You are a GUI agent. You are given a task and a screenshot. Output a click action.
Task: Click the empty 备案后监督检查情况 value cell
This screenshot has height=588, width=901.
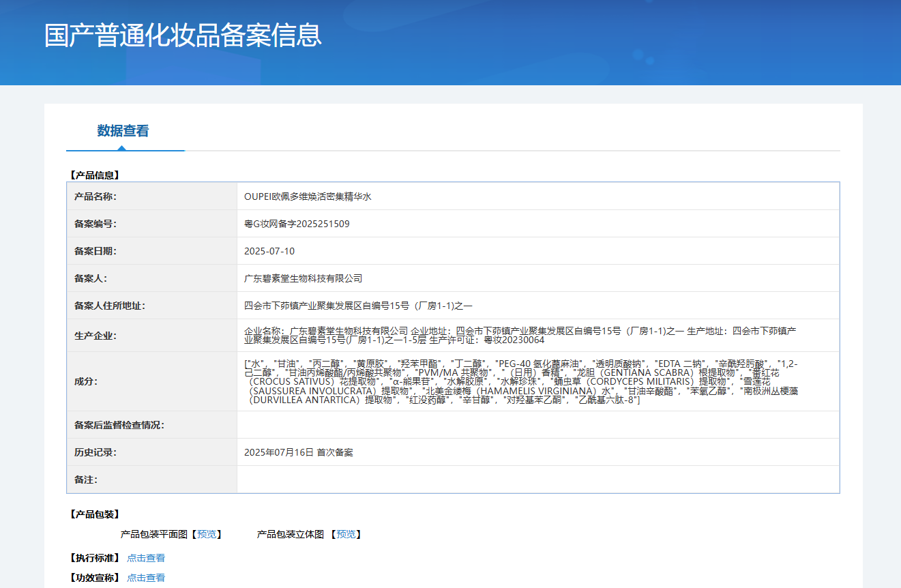point(537,425)
